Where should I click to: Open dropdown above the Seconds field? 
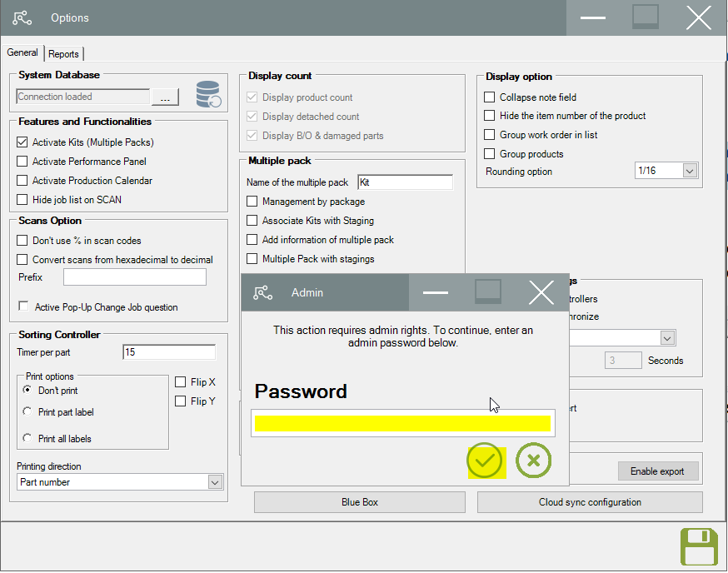point(667,337)
